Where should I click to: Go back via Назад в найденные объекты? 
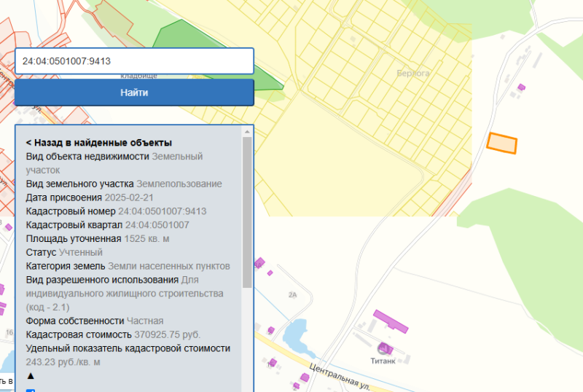(99, 143)
